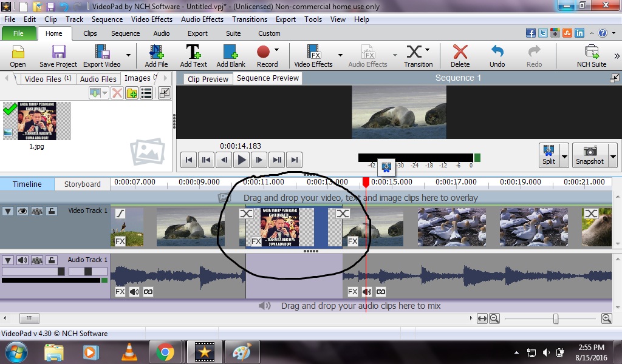Click Save Project in the toolbar
622x364 pixels.
click(58, 56)
